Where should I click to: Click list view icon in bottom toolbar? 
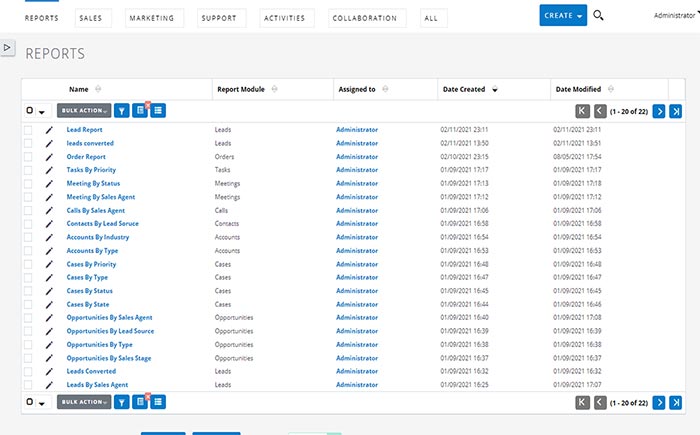(x=158, y=402)
